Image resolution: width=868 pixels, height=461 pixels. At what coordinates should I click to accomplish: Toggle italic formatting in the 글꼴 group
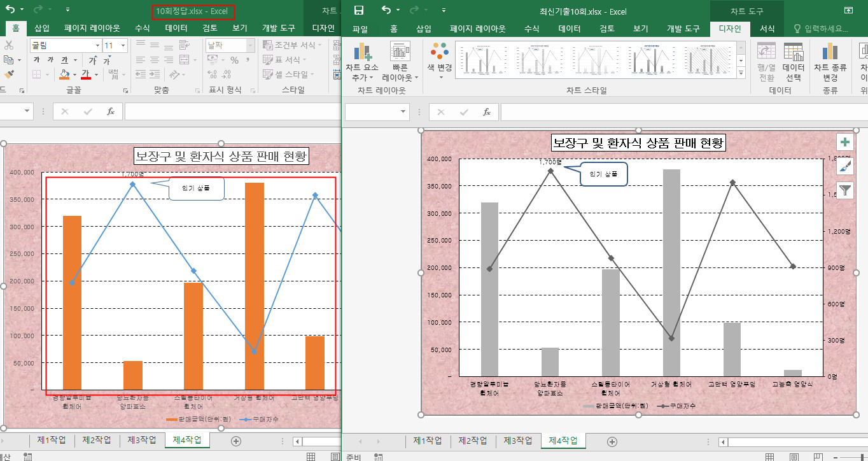[50, 60]
